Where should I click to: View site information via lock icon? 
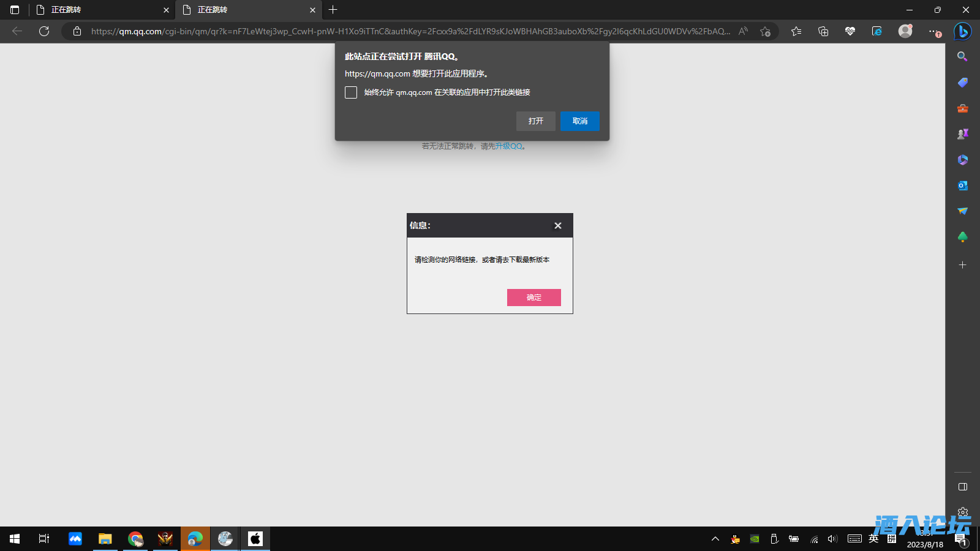[77, 31]
